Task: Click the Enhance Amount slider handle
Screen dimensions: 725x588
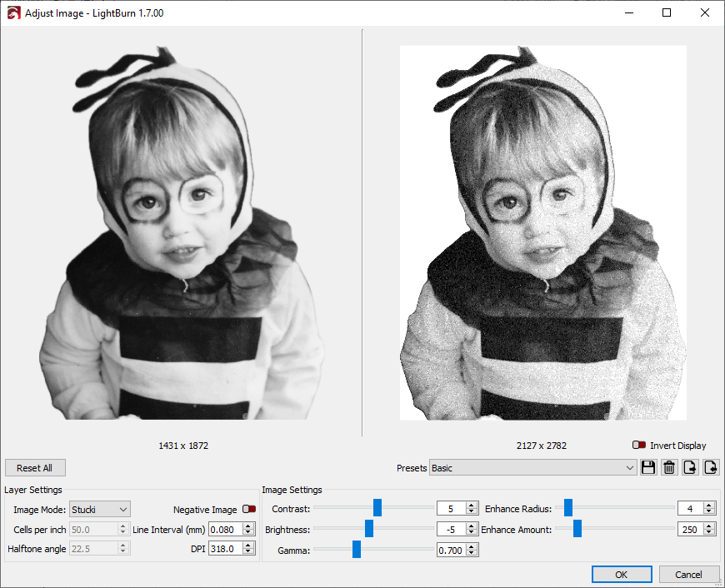Action: point(577,529)
